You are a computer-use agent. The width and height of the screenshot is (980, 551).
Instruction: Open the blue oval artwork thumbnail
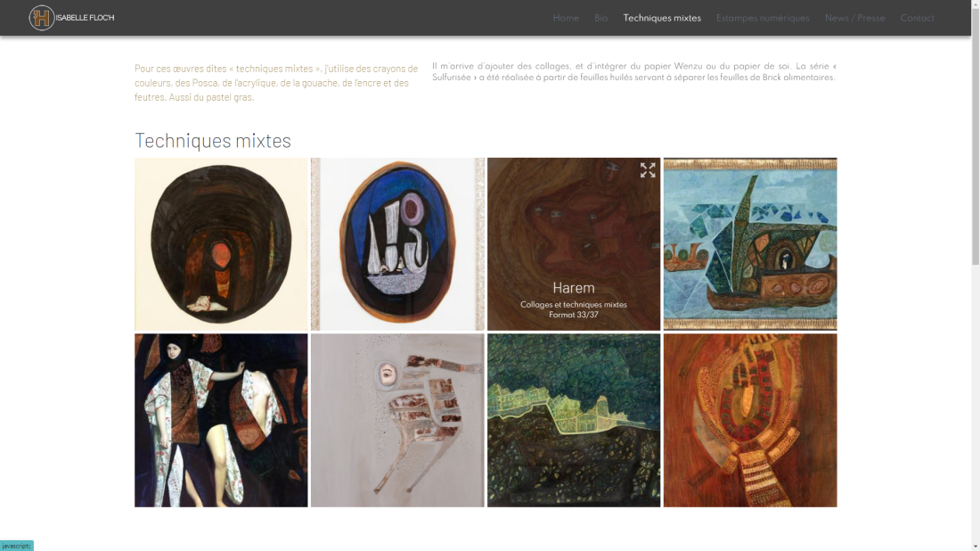pos(397,244)
